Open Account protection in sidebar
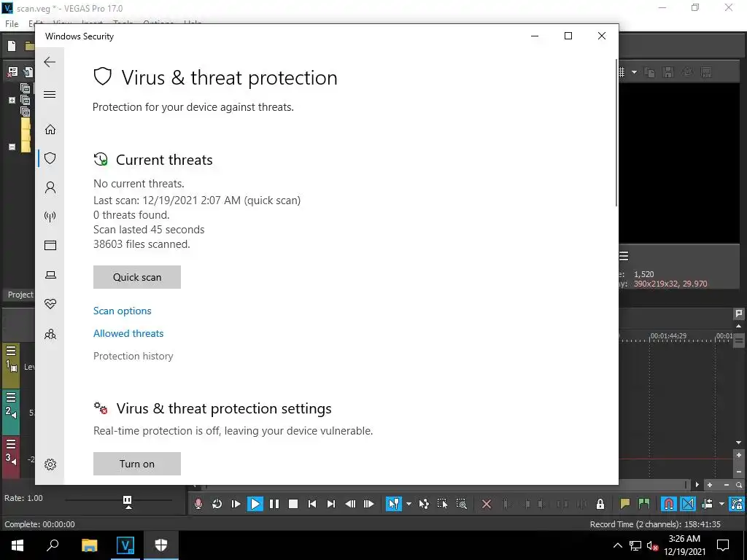Image resolution: width=747 pixels, height=560 pixels. (x=50, y=187)
